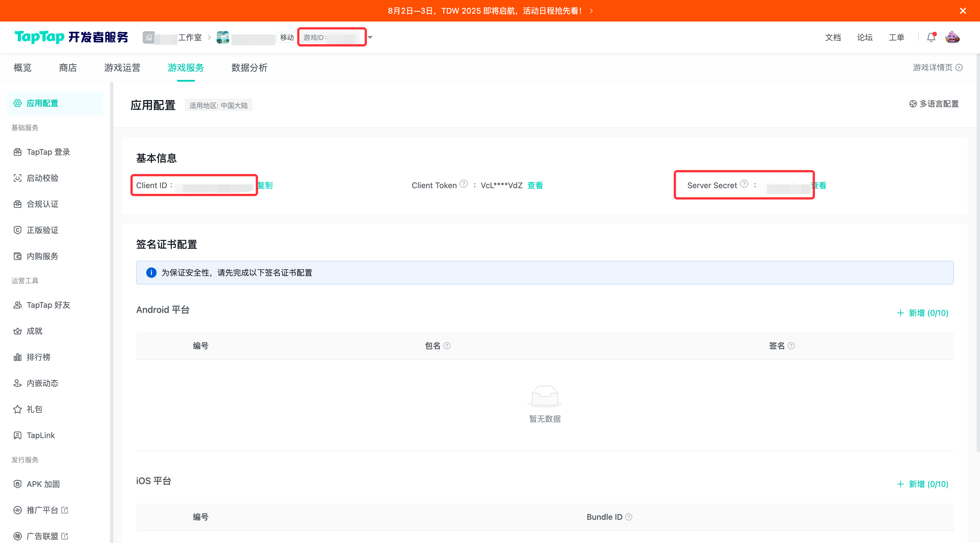Click the Server Secret help icon
The width and height of the screenshot is (980, 543).
[x=744, y=184]
